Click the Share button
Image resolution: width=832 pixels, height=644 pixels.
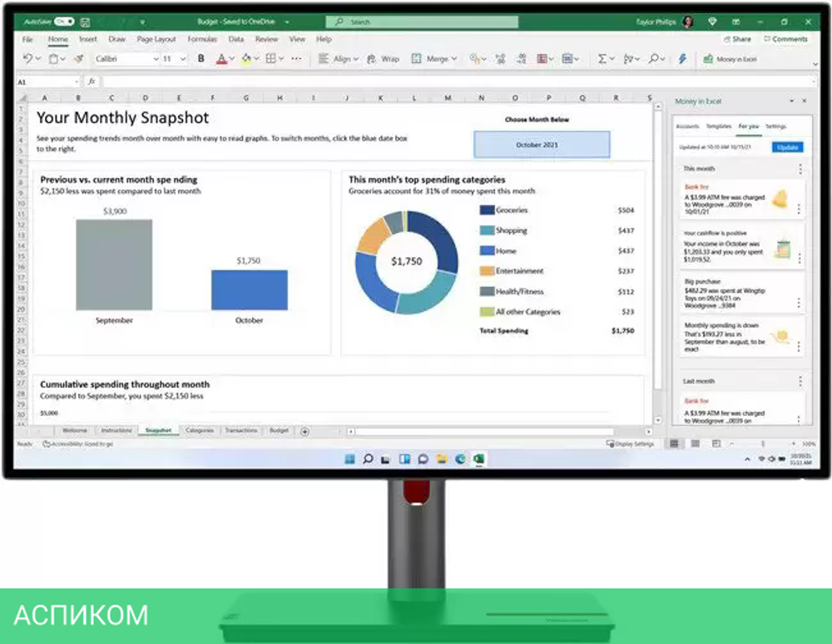pyautogui.click(x=737, y=39)
